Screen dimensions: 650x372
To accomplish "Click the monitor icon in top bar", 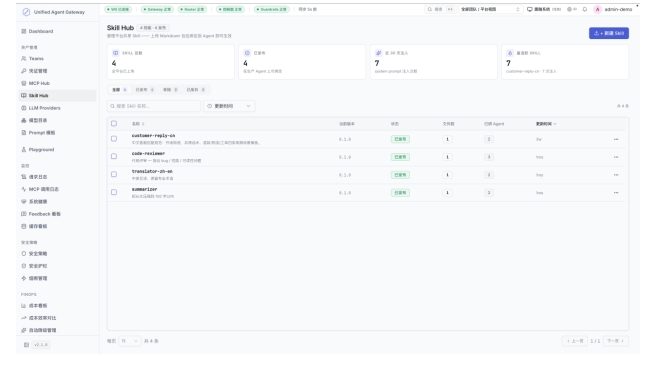I will pyautogui.click(x=529, y=9).
